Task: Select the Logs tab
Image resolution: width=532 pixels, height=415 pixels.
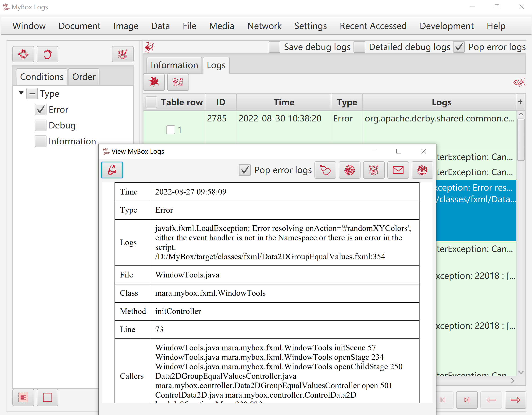Action: [216, 65]
